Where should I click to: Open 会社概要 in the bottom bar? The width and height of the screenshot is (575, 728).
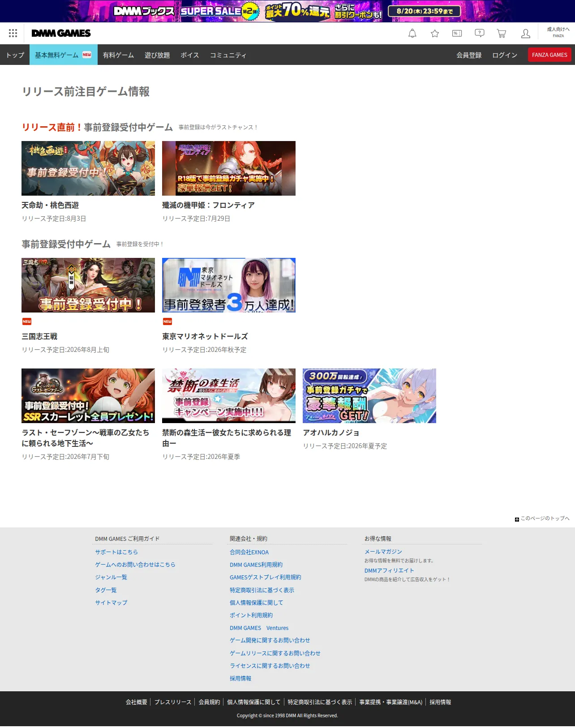[x=137, y=702]
